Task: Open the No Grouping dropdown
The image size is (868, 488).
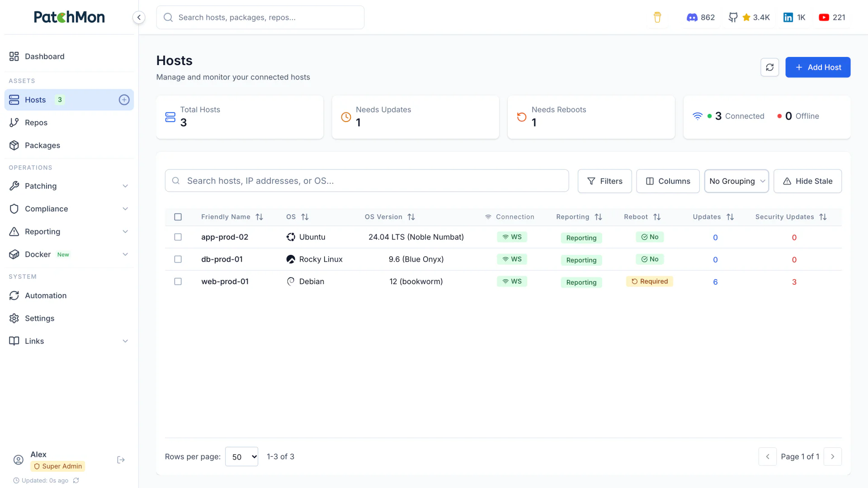Action: coord(736,181)
